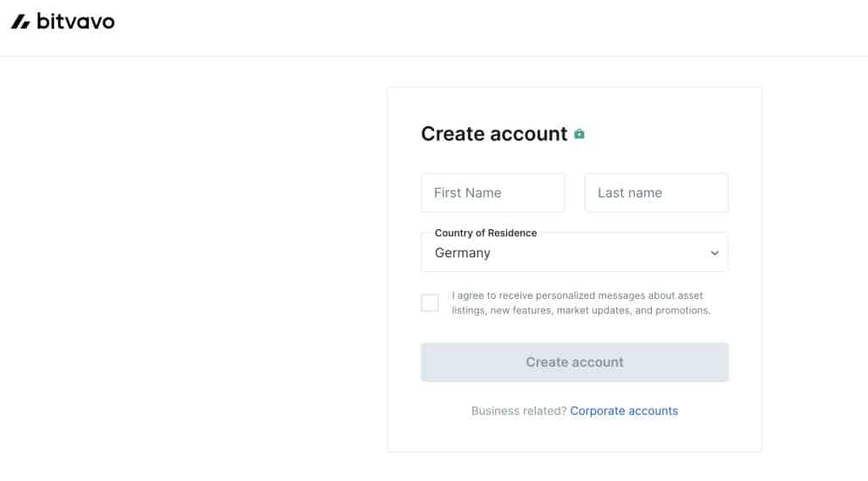
Task: Open the Country of Residence dropdown
Action: [574, 252]
